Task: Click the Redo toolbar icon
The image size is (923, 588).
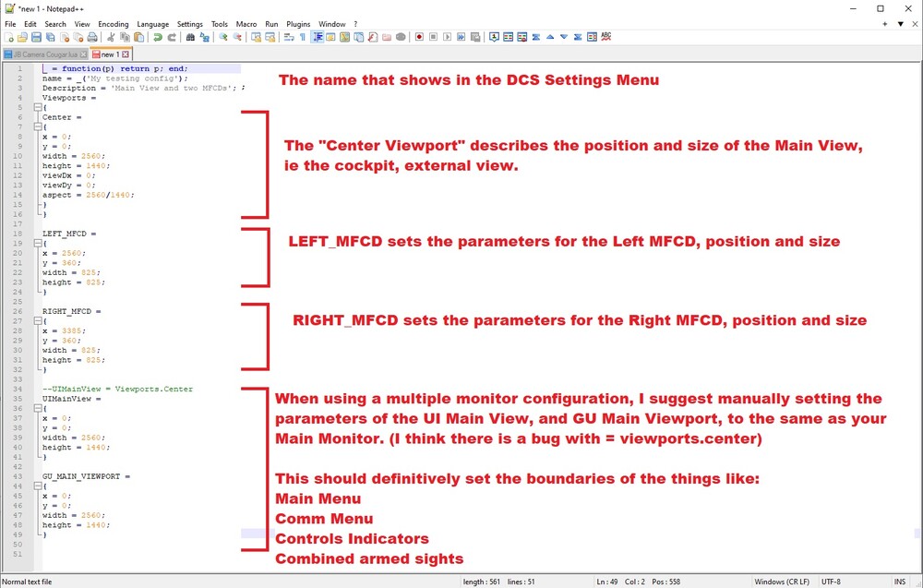Action: click(172, 37)
